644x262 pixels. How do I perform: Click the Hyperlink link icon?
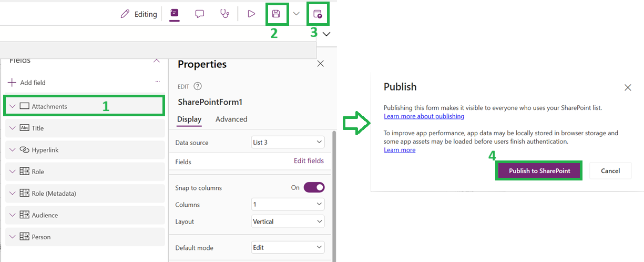[x=24, y=150]
